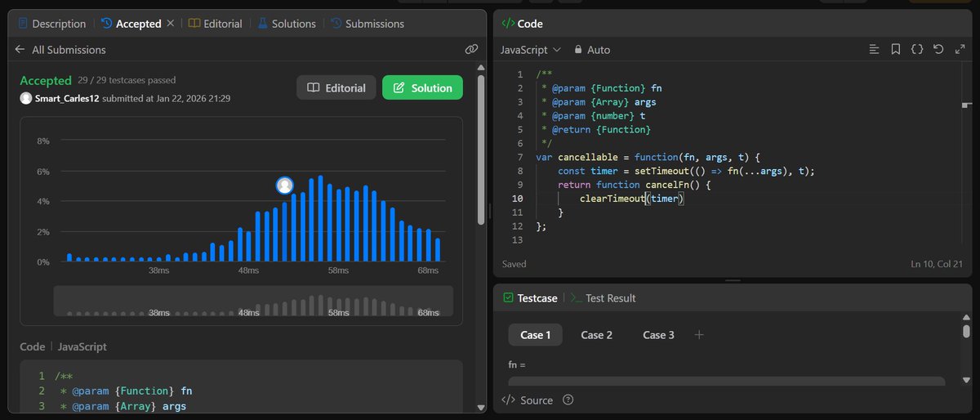Image resolution: width=980 pixels, height=420 pixels.
Task: Toggle the Auto lock setting
Action: [x=592, y=50]
